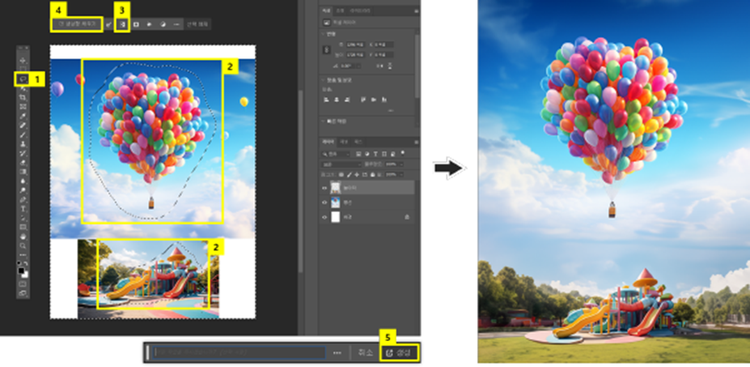Select the Pen tool
Screen dimensions: 750x367
23,199
